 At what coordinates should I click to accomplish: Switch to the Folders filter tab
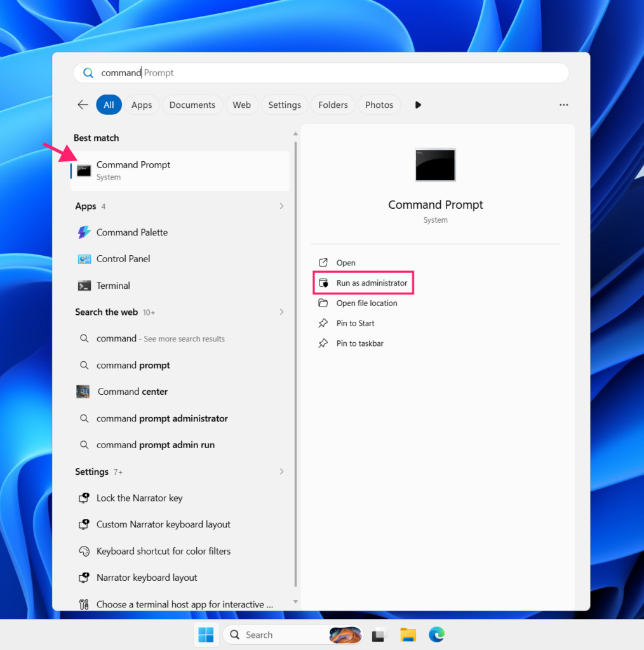click(333, 105)
